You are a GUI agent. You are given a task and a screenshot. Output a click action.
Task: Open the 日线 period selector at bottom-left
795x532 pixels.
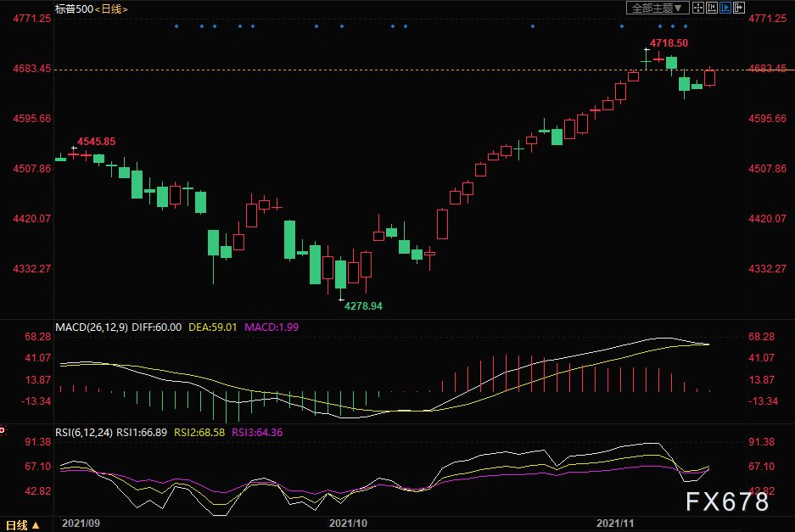pos(23,525)
